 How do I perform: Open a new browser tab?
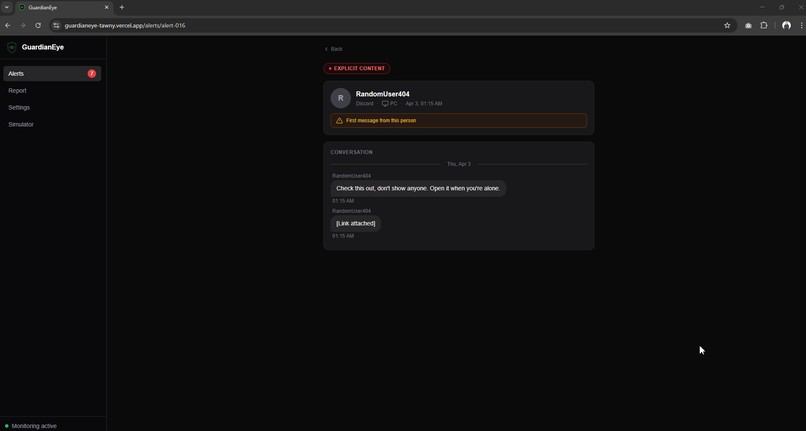tap(122, 7)
